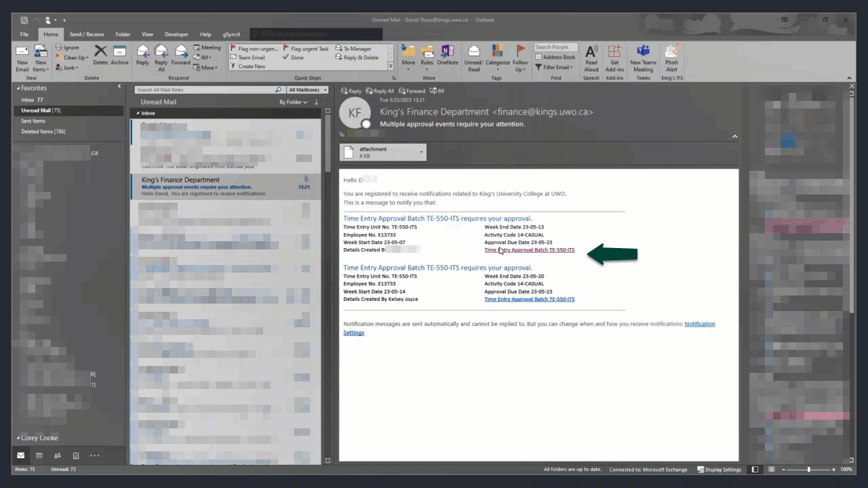Click the Search People field
Viewport: 868px width, 488px height.
tap(556, 47)
